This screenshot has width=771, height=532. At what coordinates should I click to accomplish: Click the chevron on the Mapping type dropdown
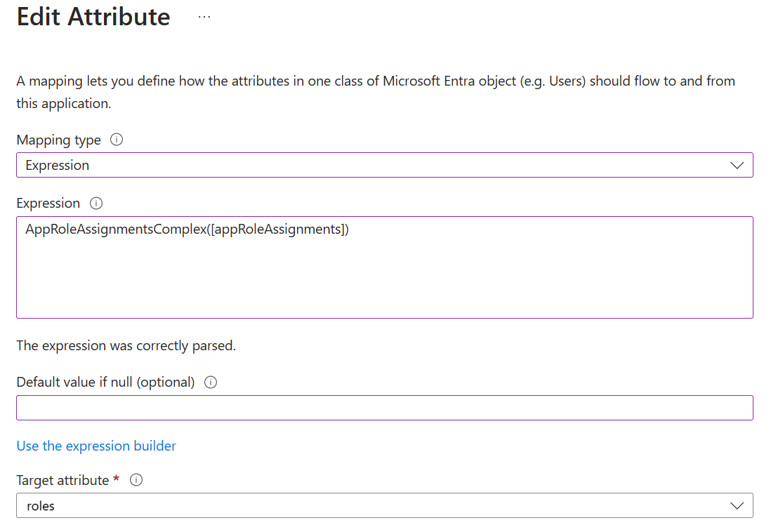tap(737, 165)
